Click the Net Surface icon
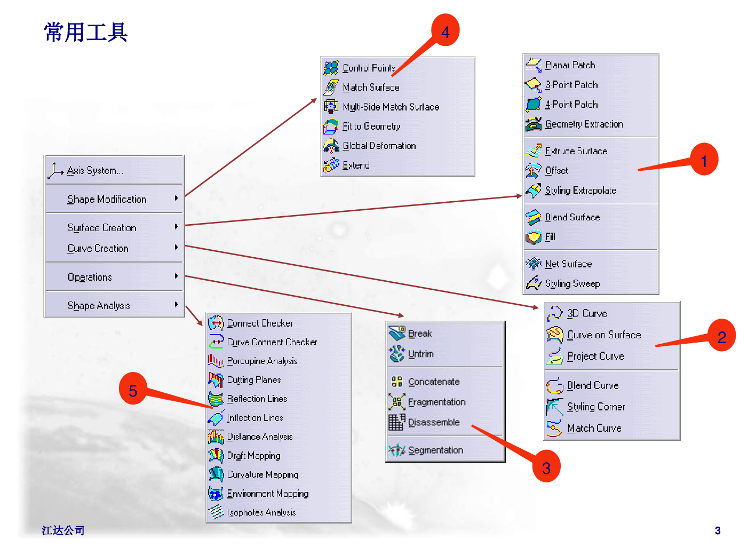The image size is (756, 547). (533, 264)
